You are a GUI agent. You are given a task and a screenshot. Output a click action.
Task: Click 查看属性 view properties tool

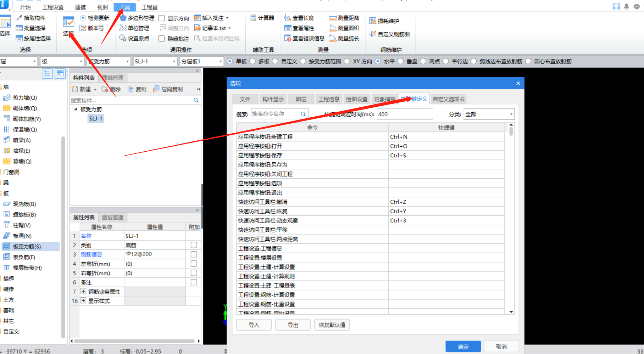(299, 28)
